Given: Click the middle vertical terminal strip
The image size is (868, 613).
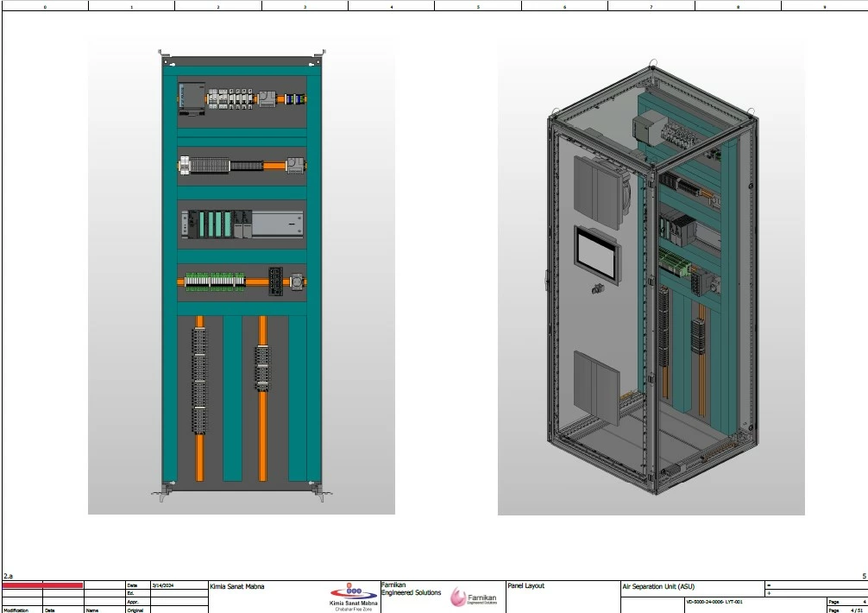Looking at the screenshot, I should pyautogui.click(x=262, y=369).
